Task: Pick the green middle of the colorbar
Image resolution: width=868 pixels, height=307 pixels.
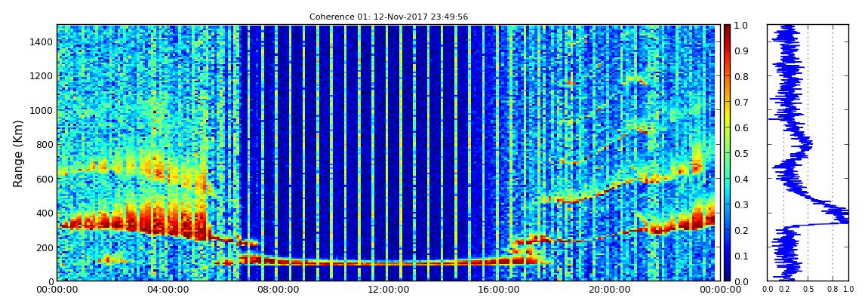Action: [728, 153]
